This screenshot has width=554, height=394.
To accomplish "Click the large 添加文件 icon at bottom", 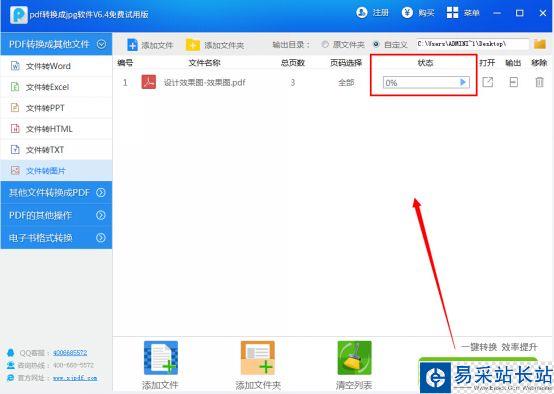I will 161,358.
